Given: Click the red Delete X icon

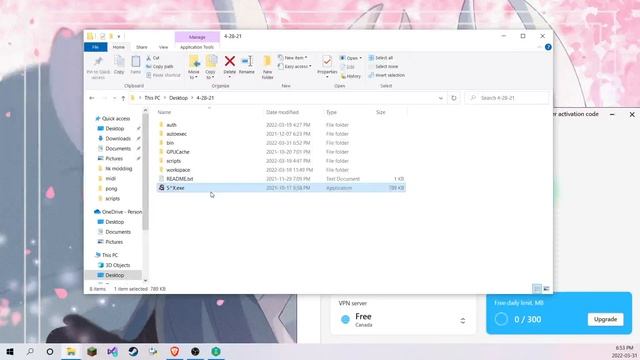Looking at the screenshot, I should (x=230, y=61).
